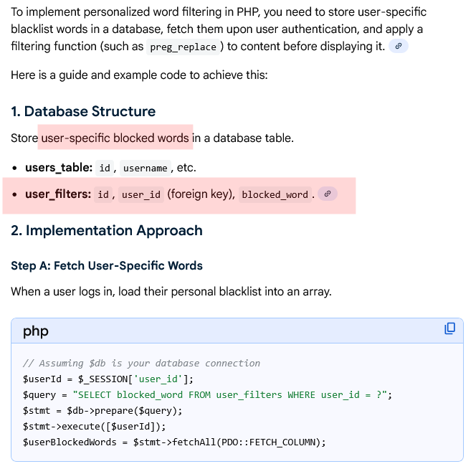Click the bold users_table list label
This screenshot has height=474, width=476.
click(x=59, y=167)
